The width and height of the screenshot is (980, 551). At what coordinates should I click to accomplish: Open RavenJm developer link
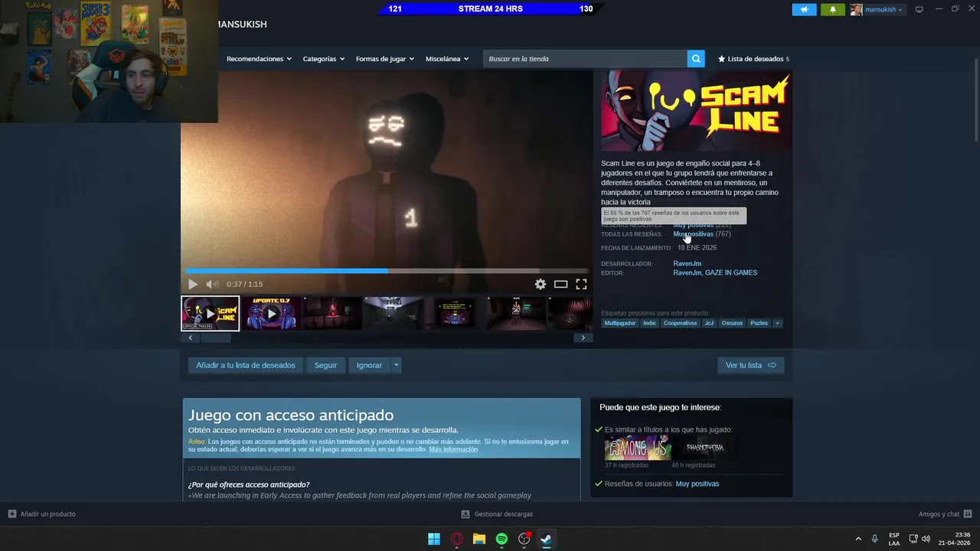point(687,263)
